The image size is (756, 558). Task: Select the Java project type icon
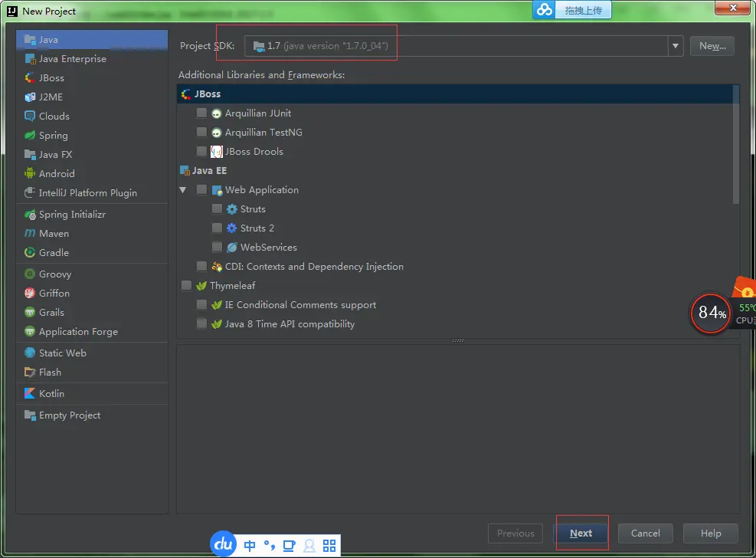click(30, 40)
